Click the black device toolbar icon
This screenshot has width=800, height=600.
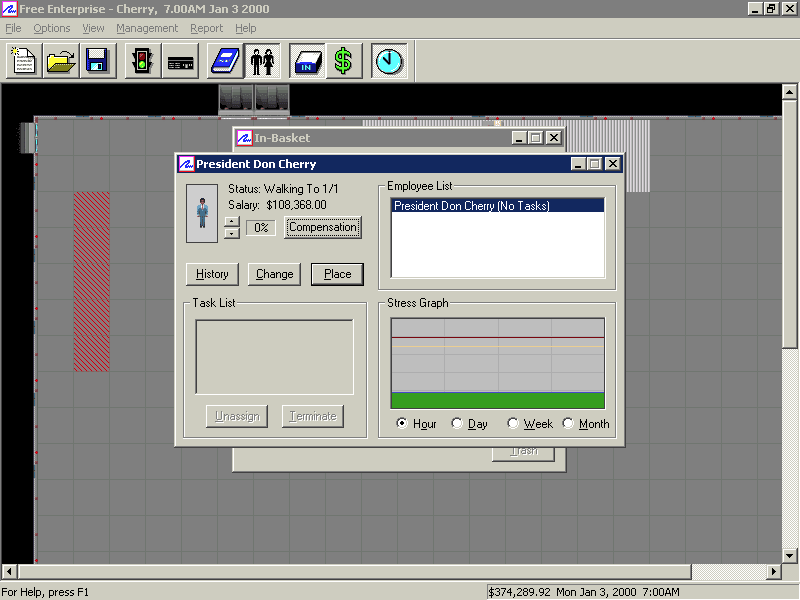[180, 61]
